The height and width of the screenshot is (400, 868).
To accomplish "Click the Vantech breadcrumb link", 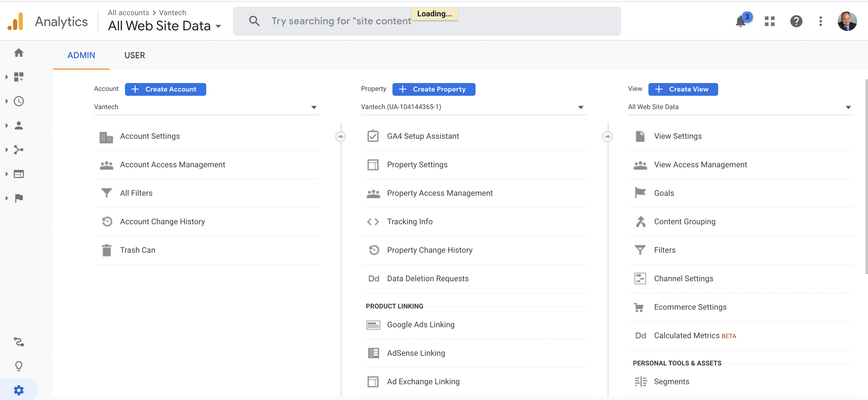I will [x=173, y=12].
